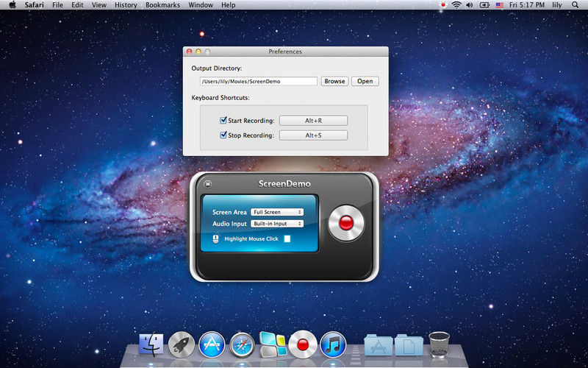
Task: Enable the Highlight Mouse Click checkbox
Action: coord(287,238)
